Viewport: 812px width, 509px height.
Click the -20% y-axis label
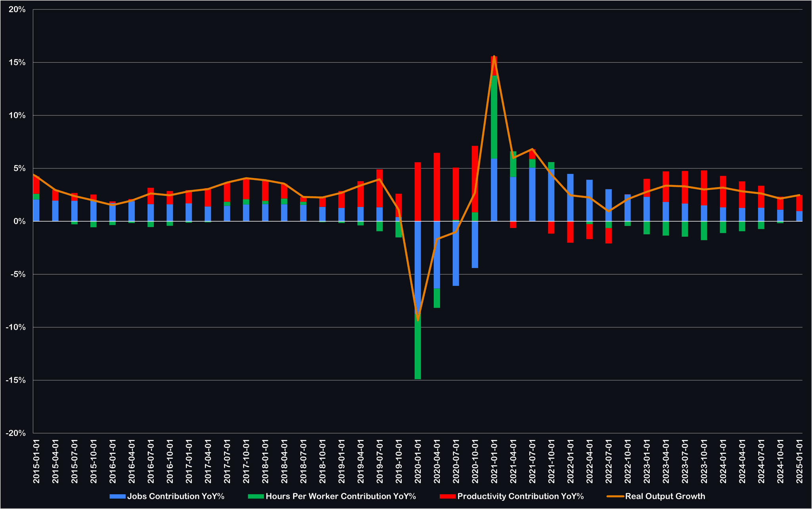pos(16,433)
